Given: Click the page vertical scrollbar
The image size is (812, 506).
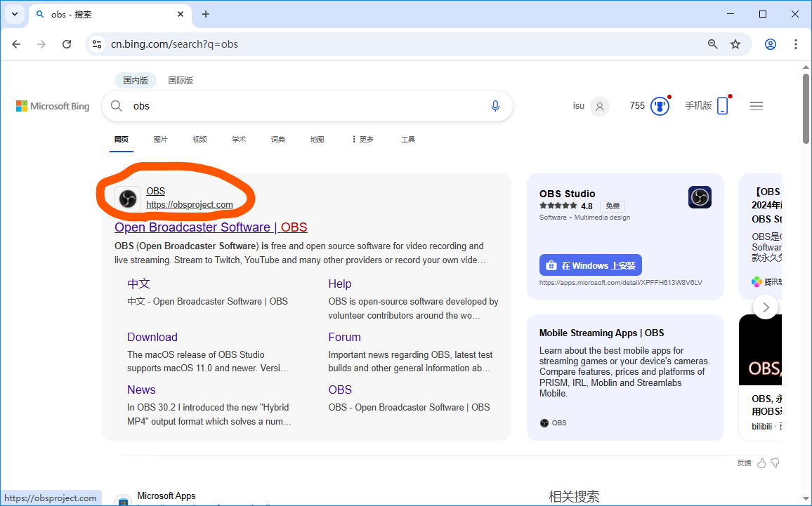Looking at the screenshot, I should pyautogui.click(x=806, y=109).
